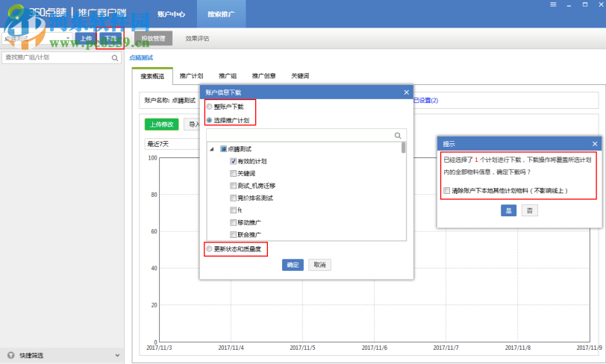Confirm with 是 in the prompt

click(x=509, y=210)
